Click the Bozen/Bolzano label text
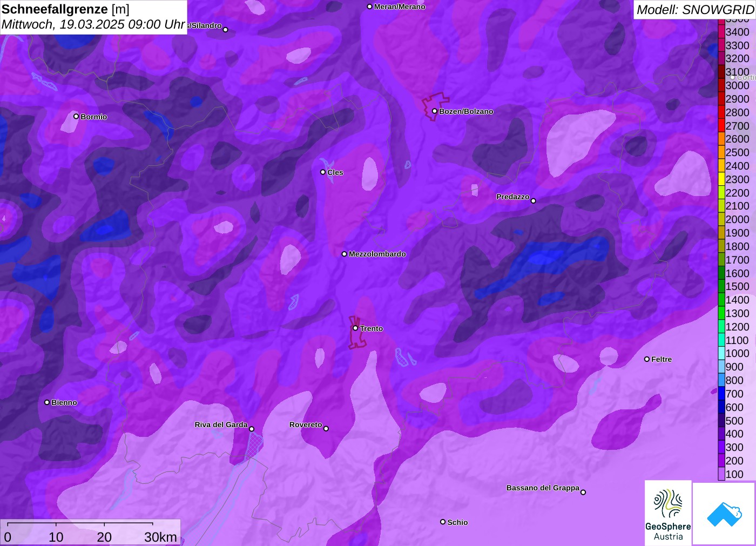756x546 pixels. point(466,111)
